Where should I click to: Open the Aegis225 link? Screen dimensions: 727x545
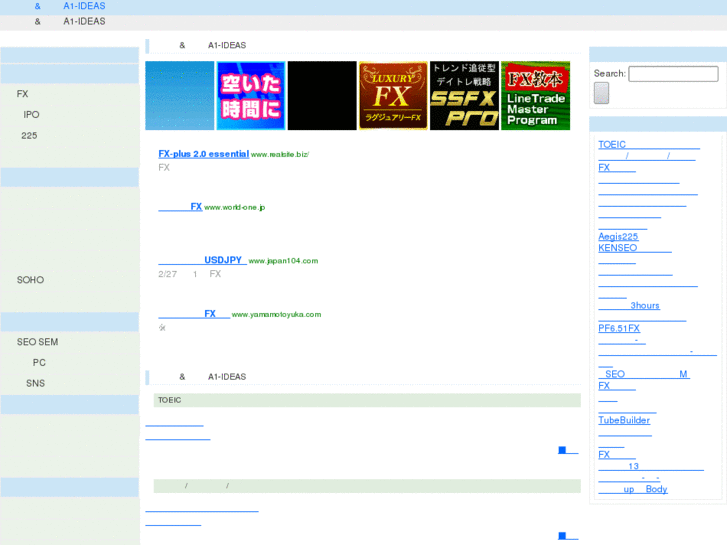[x=618, y=237]
